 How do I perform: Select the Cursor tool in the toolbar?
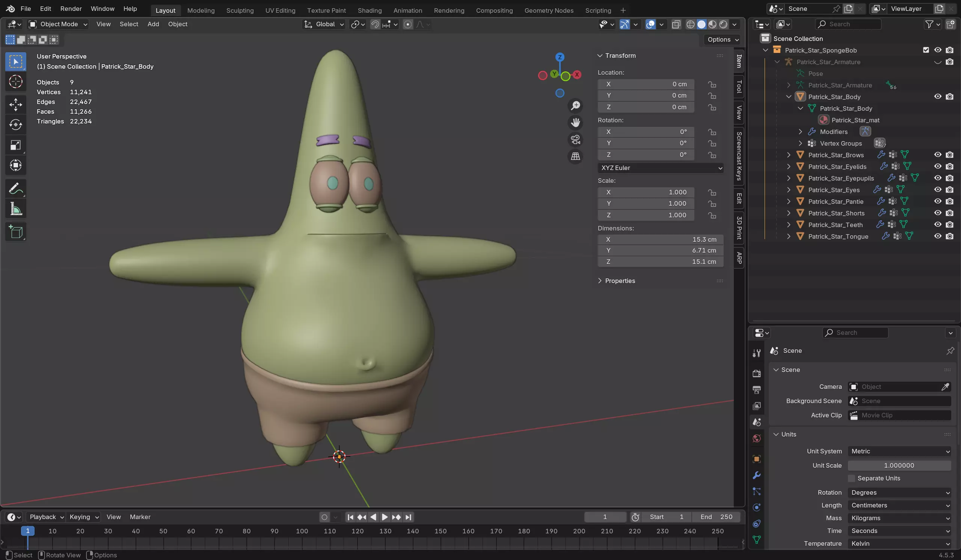(16, 81)
